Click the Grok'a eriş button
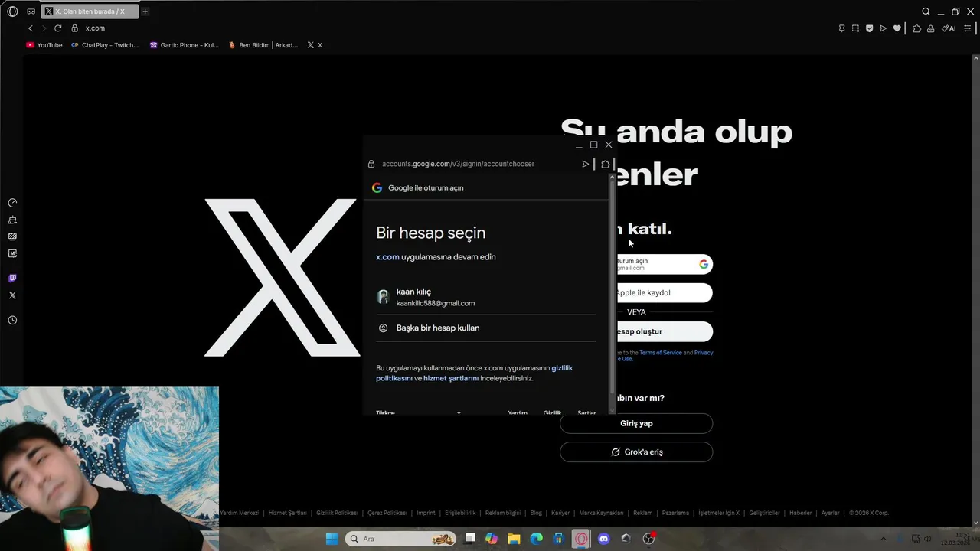This screenshot has height=551, width=980. point(636,452)
